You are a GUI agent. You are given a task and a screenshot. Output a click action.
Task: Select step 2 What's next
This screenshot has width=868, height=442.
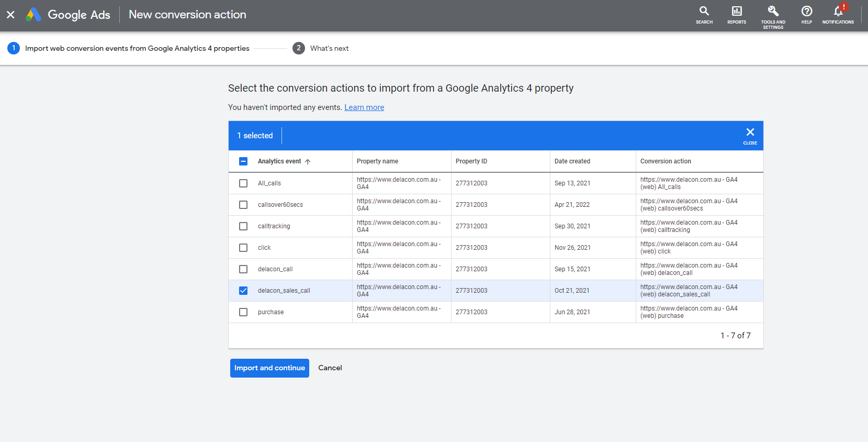[321, 48]
